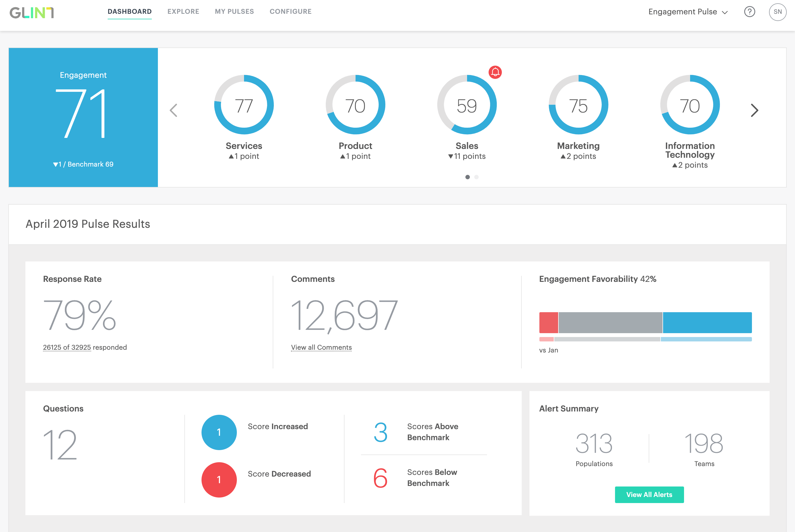This screenshot has width=795, height=532.
Task: Click the blue Engagement 71 score tile
Action: coord(83,117)
